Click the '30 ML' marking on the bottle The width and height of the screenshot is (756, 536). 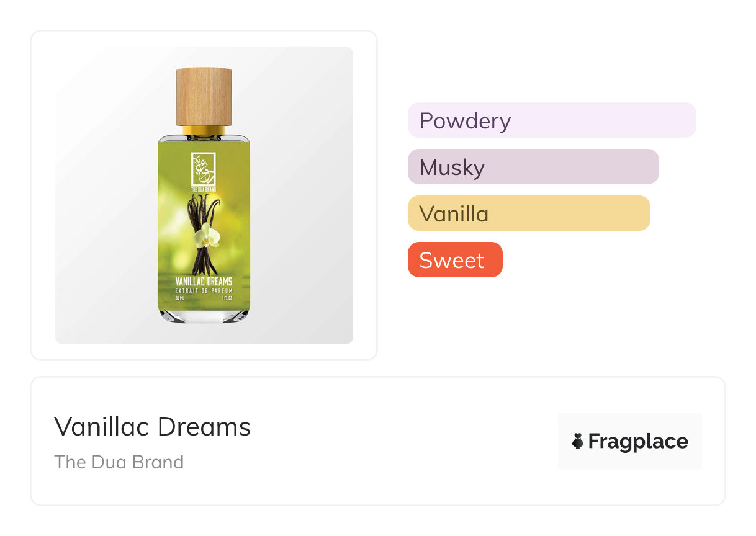180,298
